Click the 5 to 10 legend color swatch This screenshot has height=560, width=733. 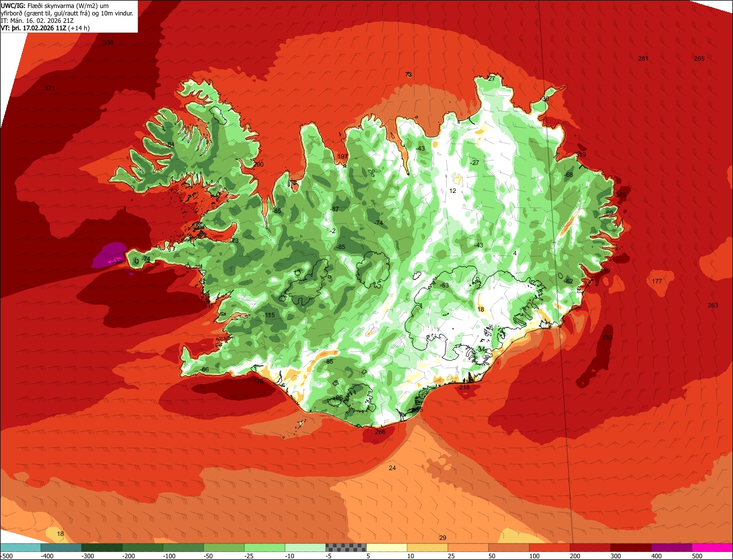(x=386, y=547)
